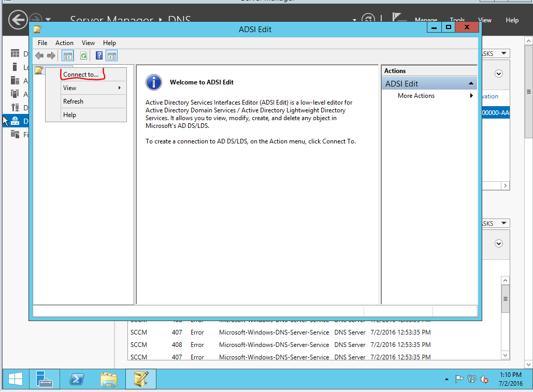Open the View menu in ADSI Edit menu bar

88,43
